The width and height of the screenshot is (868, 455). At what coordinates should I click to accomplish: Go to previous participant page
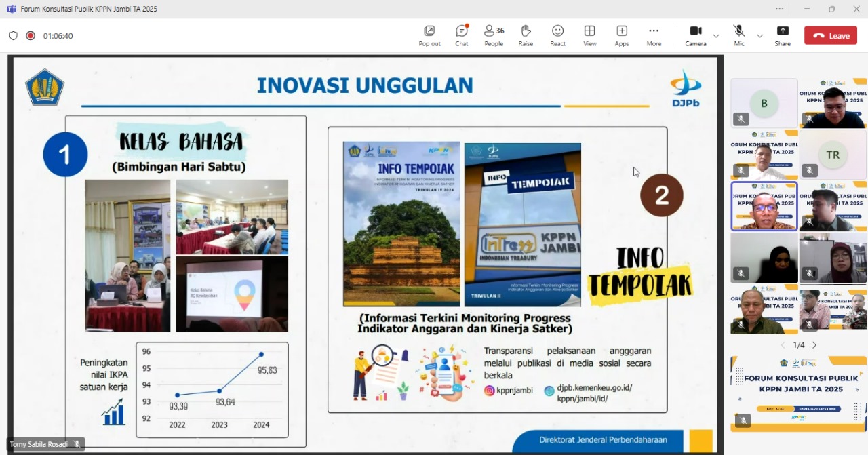[x=785, y=345]
